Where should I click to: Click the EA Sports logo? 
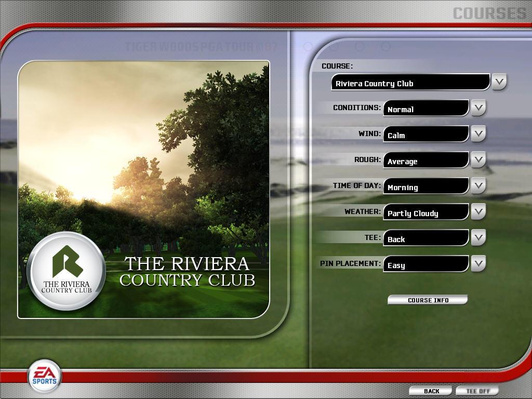point(45,376)
